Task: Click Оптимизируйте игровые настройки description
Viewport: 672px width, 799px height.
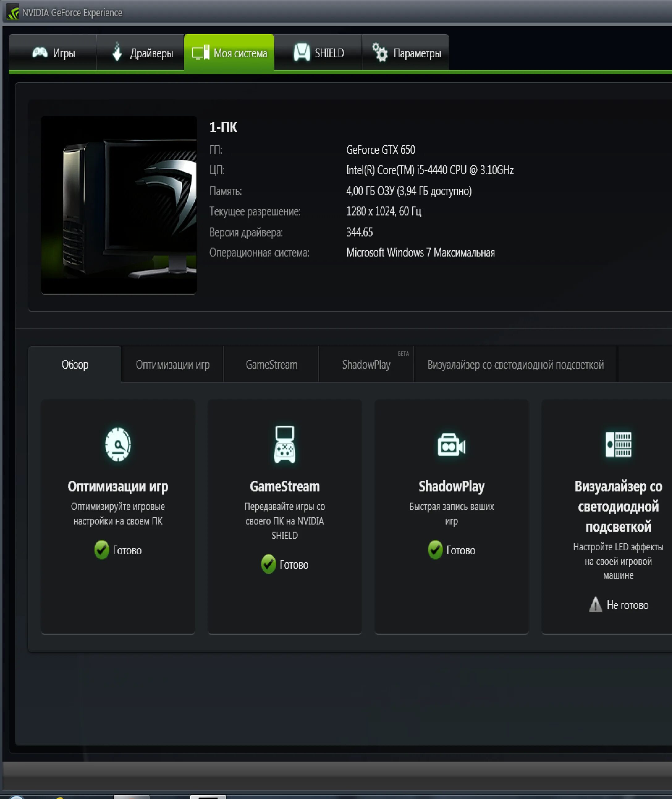Action: (118, 514)
